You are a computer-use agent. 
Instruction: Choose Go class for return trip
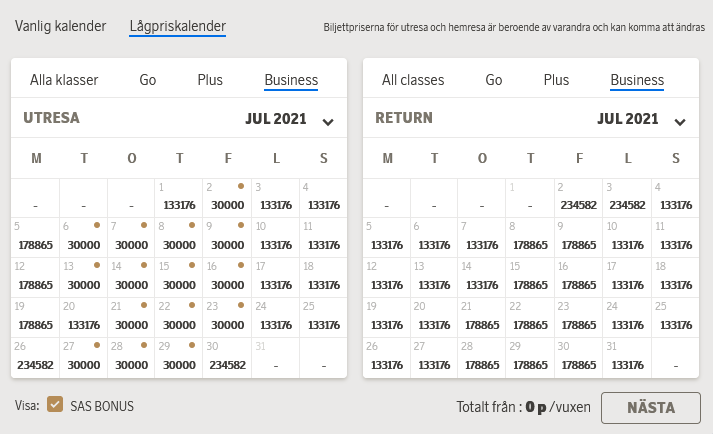point(494,80)
